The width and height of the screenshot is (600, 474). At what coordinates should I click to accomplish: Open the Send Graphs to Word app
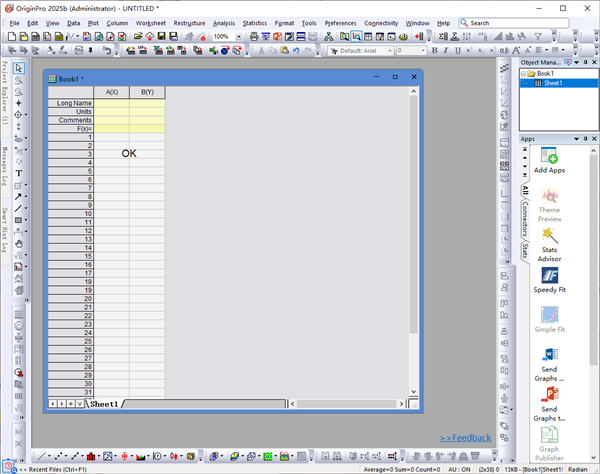(x=549, y=365)
